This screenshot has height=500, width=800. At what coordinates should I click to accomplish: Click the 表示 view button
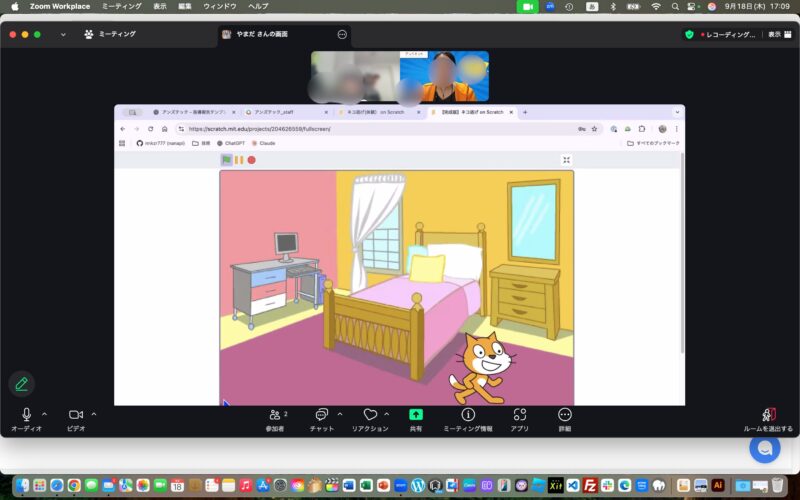775,34
